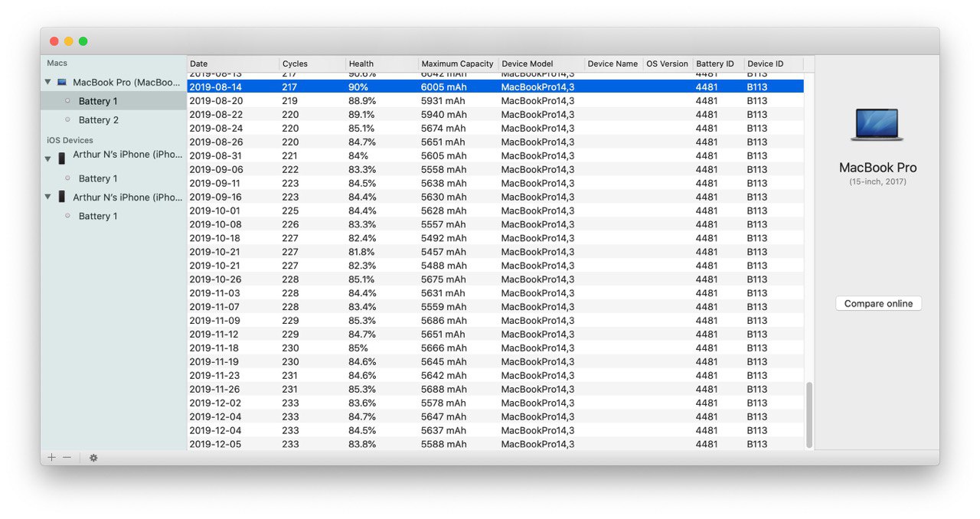Click the 5666 mAh capacity value

click(443, 348)
